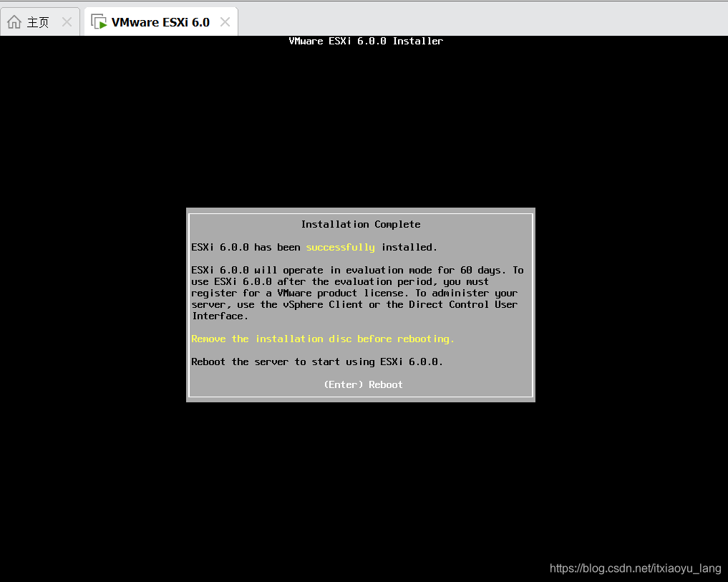
Task: Click the Installation Complete heading
Action: pos(361,224)
